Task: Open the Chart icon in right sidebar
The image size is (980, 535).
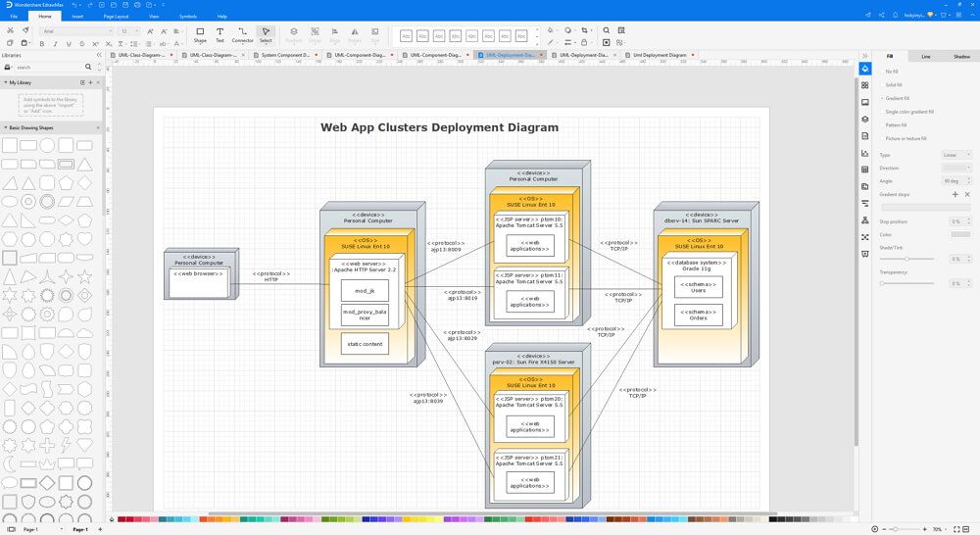Action: tap(865, 153)
